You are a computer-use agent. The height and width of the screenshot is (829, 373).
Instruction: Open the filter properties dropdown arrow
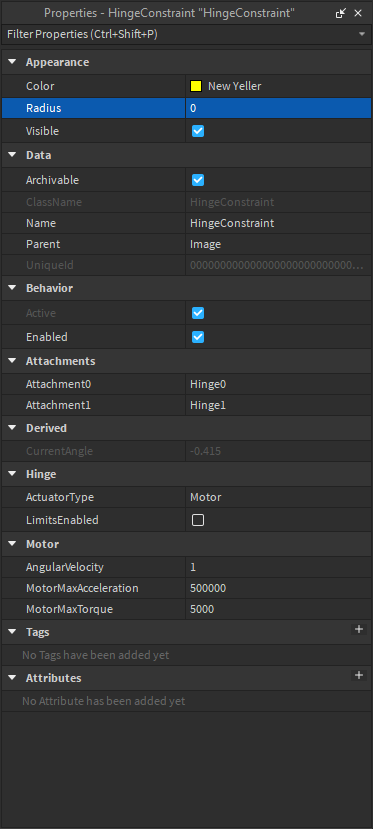tap(362, 34)
